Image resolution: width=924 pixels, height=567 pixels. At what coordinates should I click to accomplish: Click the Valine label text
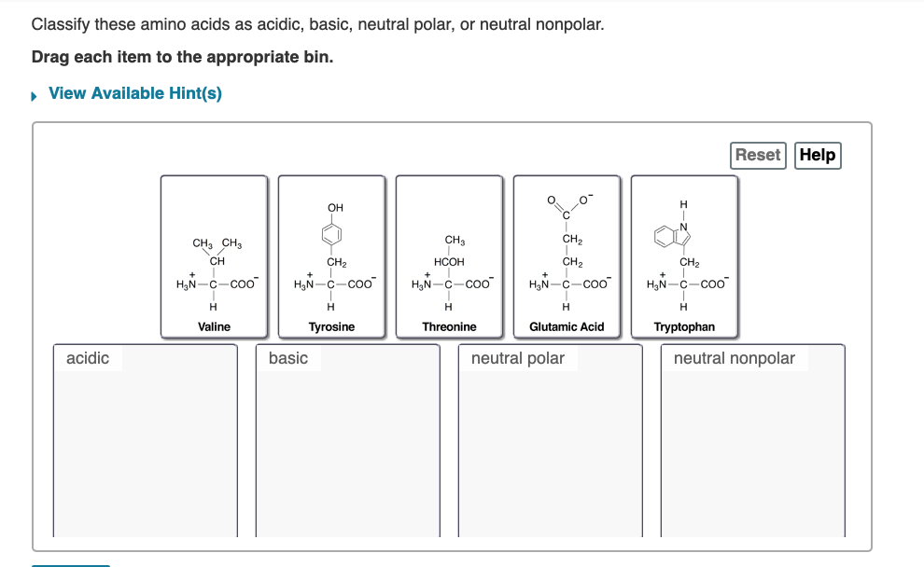point(213,326)
